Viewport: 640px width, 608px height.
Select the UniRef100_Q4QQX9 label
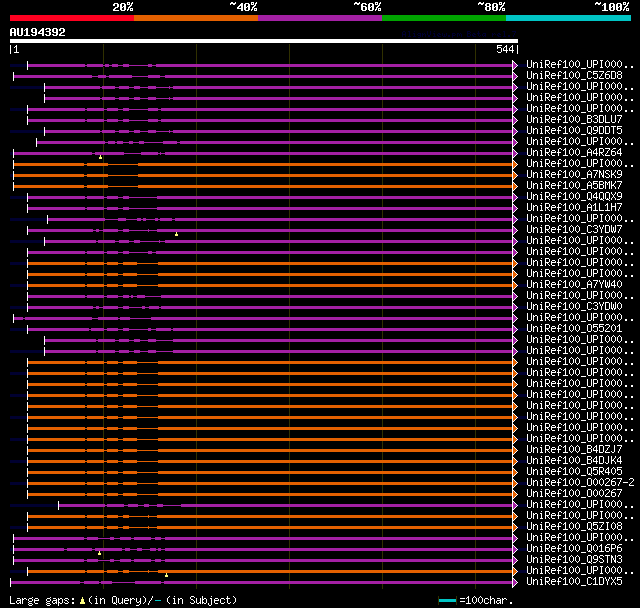pos(574,197)
